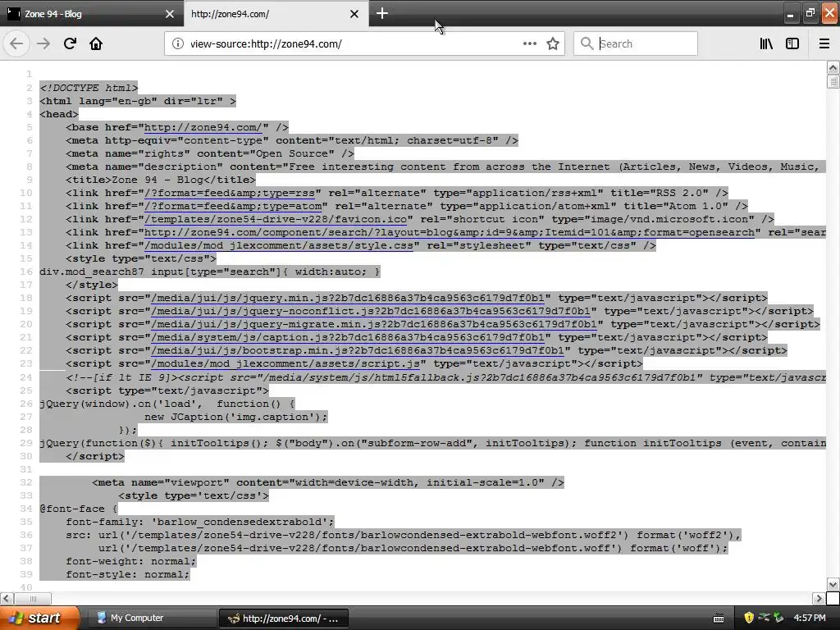
Task: Close the http://zone94.com/ tab
Action: (354, 14)
